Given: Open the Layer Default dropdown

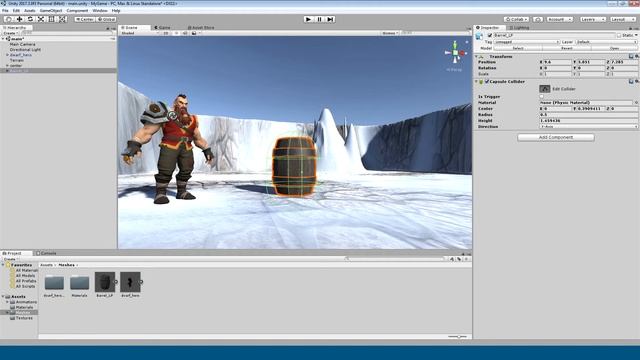Looking at the screenshot, I should coord(606,42).
